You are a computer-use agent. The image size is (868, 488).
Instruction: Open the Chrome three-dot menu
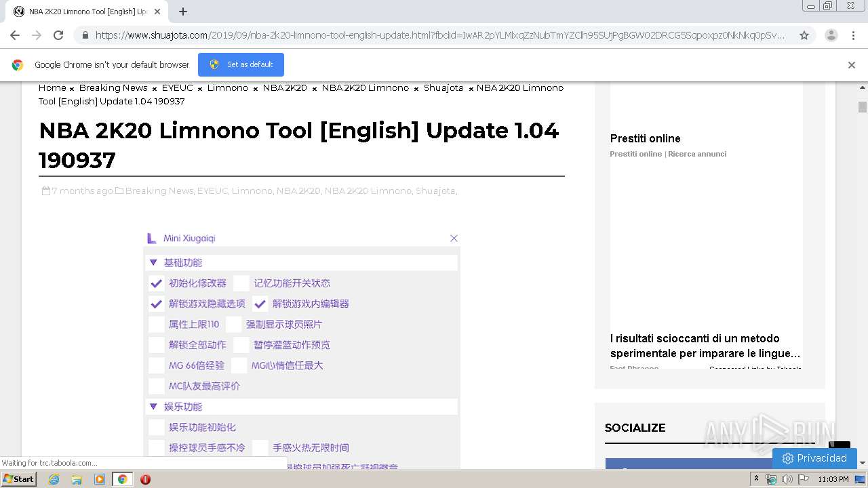[853, 35]
